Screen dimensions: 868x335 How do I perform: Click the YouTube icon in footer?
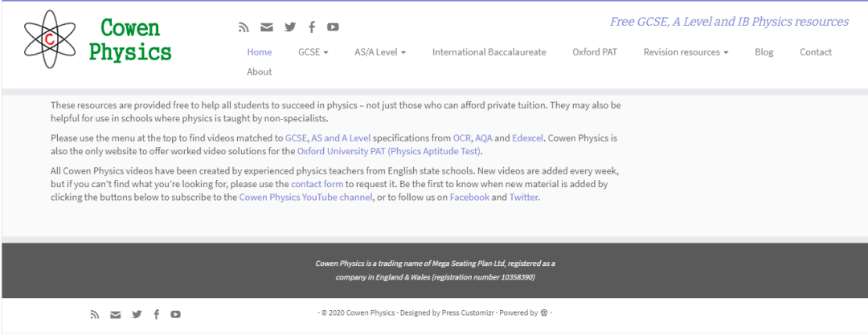pyautogui.click(x=175, y=314)
